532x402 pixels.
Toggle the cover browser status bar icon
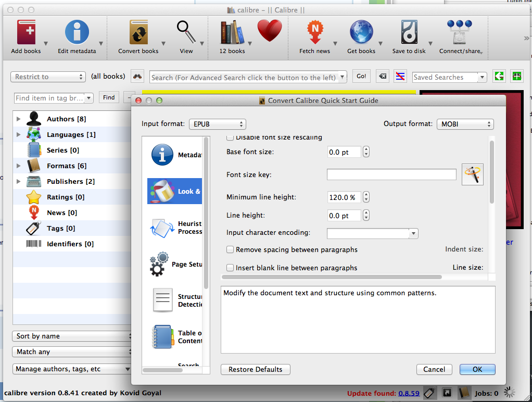447,393
